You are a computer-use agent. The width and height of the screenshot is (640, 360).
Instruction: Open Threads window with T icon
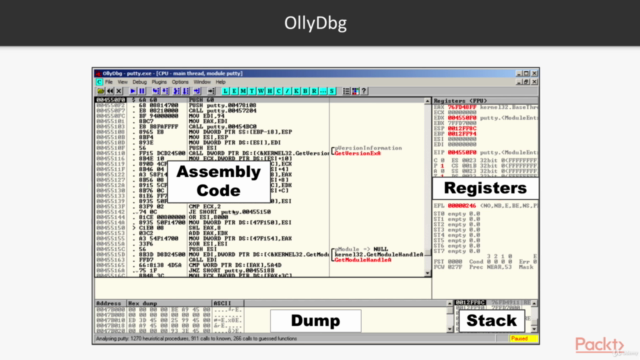252,91
